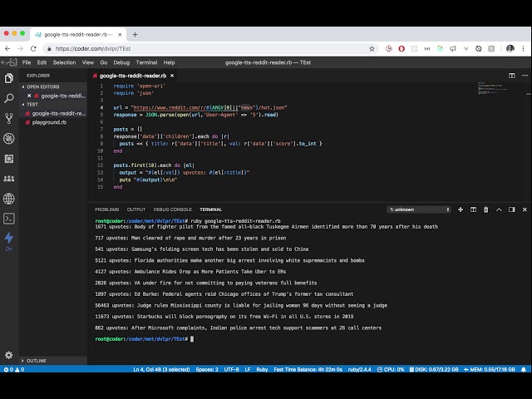This screenshot has height=399, width=532.
Task: Close the terminal panel
Action: tap(525, 209)
